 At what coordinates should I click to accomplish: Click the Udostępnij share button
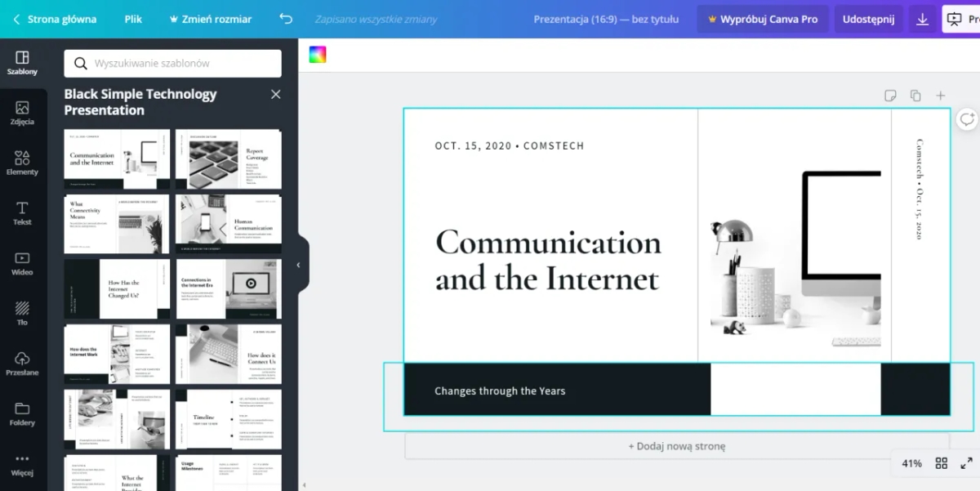[868, 19]
